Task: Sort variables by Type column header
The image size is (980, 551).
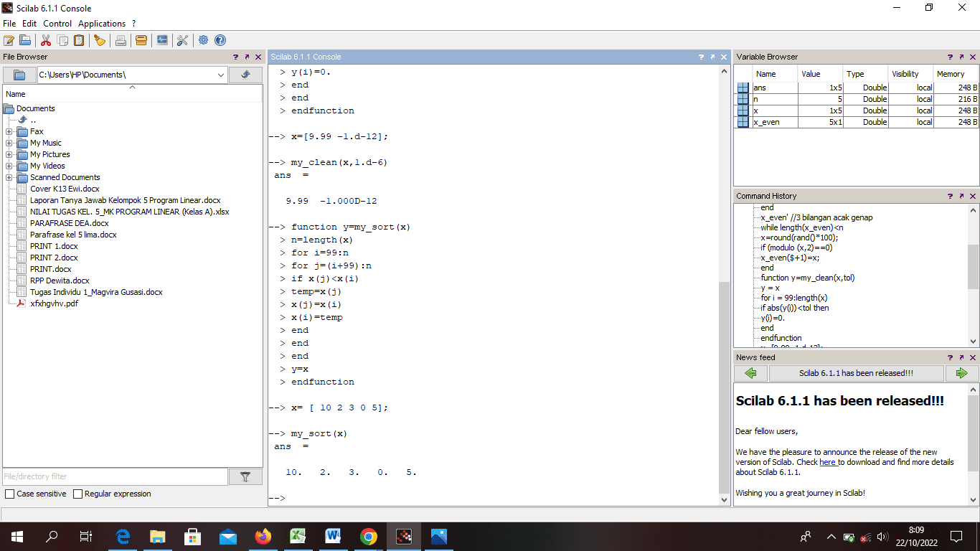Action: (x=864, y=74)
